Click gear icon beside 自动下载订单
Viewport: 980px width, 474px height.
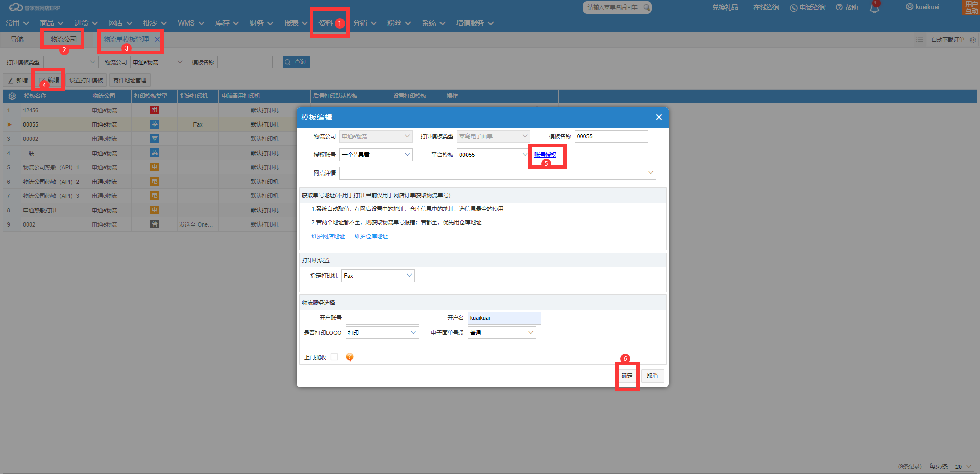[973, 40]
